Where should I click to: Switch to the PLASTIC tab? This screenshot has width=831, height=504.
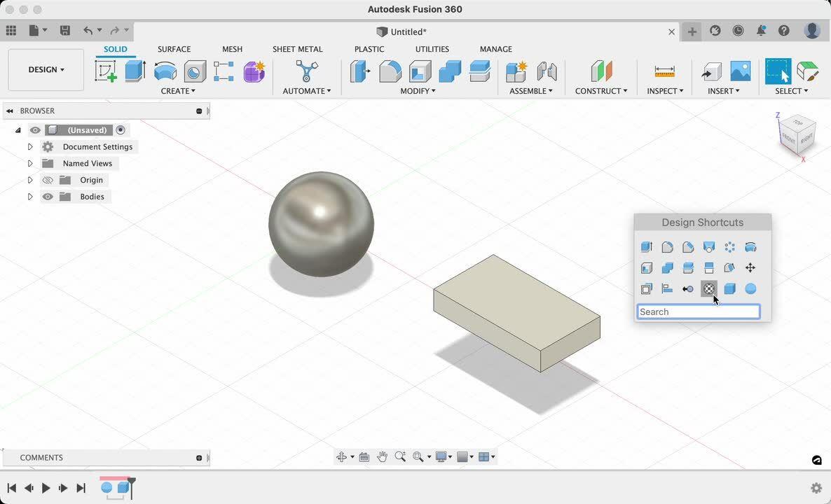369,49
